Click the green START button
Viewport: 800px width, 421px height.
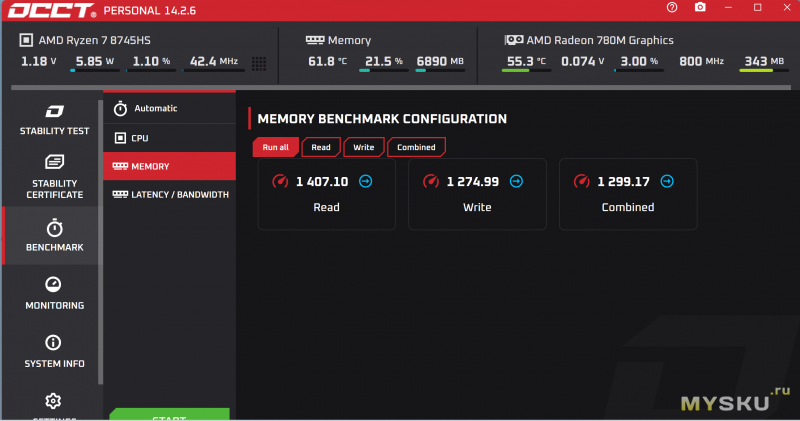(169, 414)
